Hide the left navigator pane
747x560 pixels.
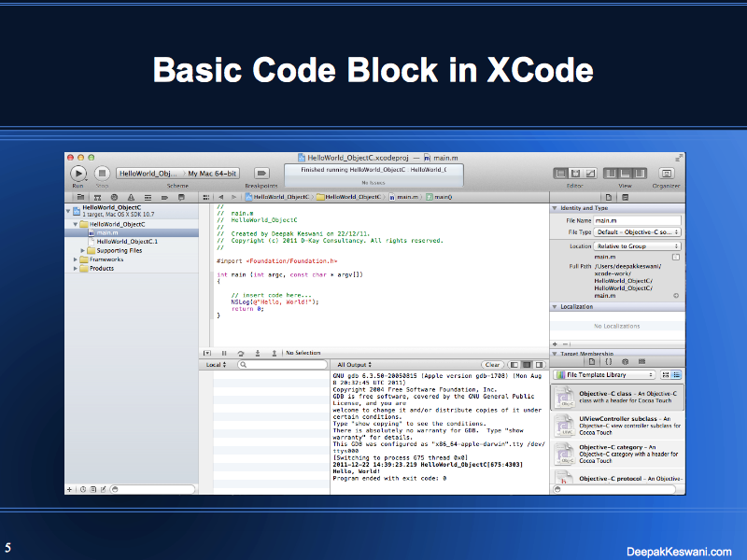click(x=610, y=174)
